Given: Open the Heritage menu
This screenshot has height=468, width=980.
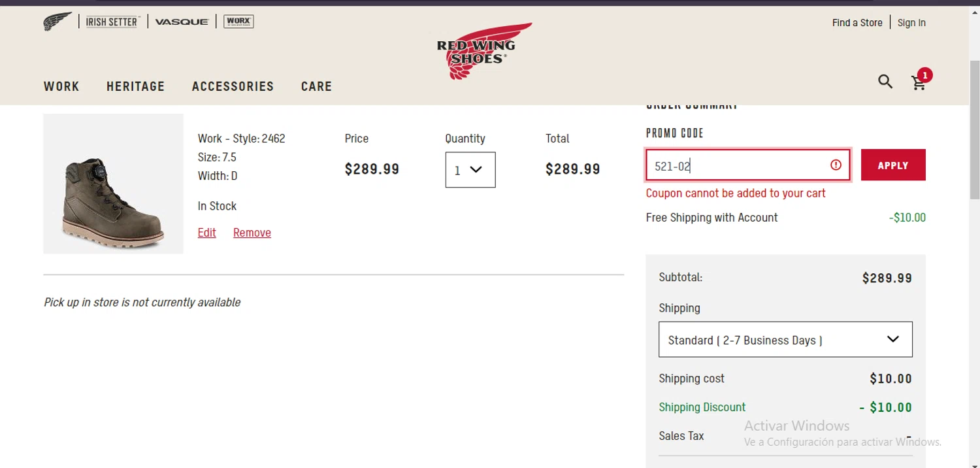Looking at the screenshot, I should pyautogui.click(x=136, y=86).
